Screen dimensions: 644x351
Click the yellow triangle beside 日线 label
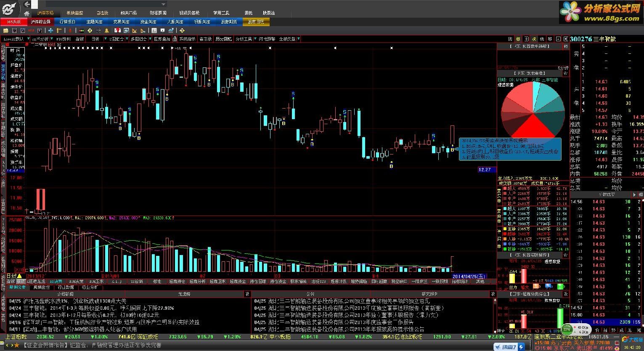pyautogui.click(x=19, y=276)
